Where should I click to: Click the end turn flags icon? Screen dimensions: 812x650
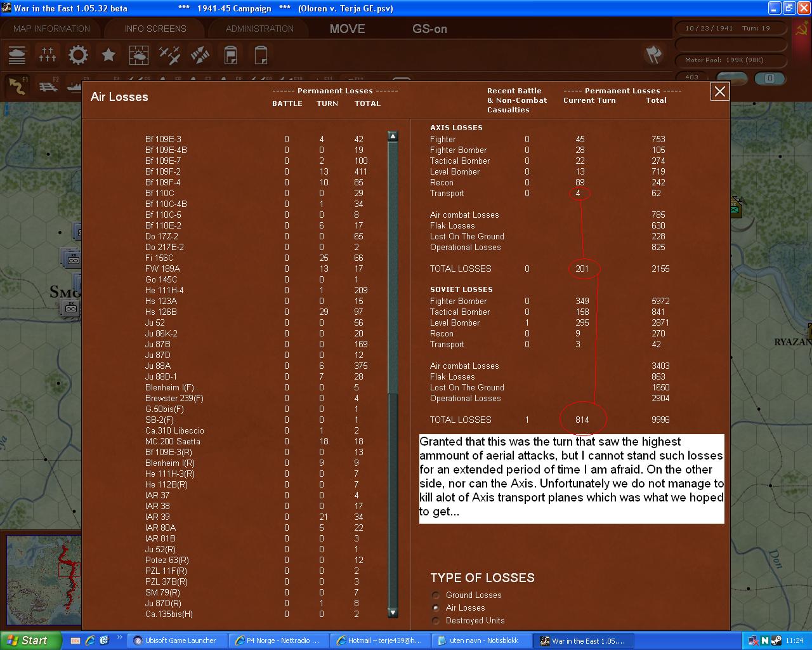(653, 55)
